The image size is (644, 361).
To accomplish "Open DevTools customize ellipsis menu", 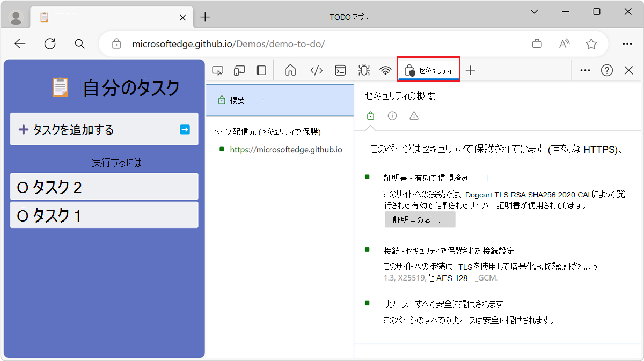I will click(x=586, y=70).
